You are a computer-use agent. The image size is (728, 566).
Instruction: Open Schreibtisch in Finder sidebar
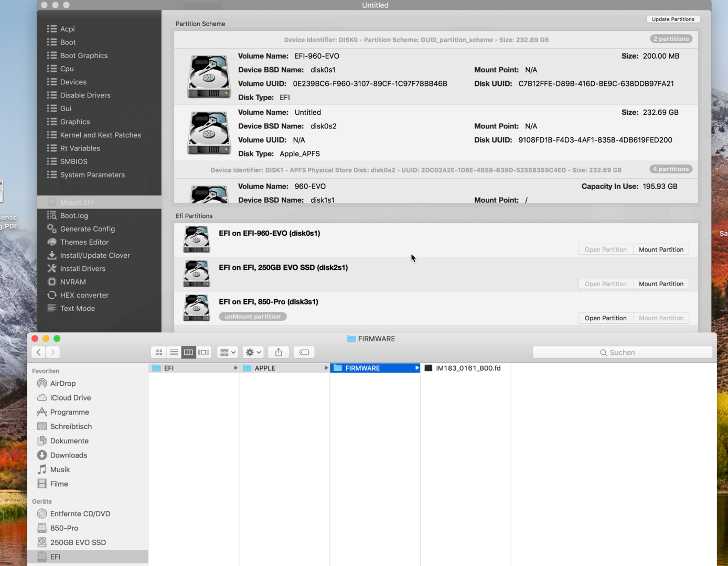[71, 427]
